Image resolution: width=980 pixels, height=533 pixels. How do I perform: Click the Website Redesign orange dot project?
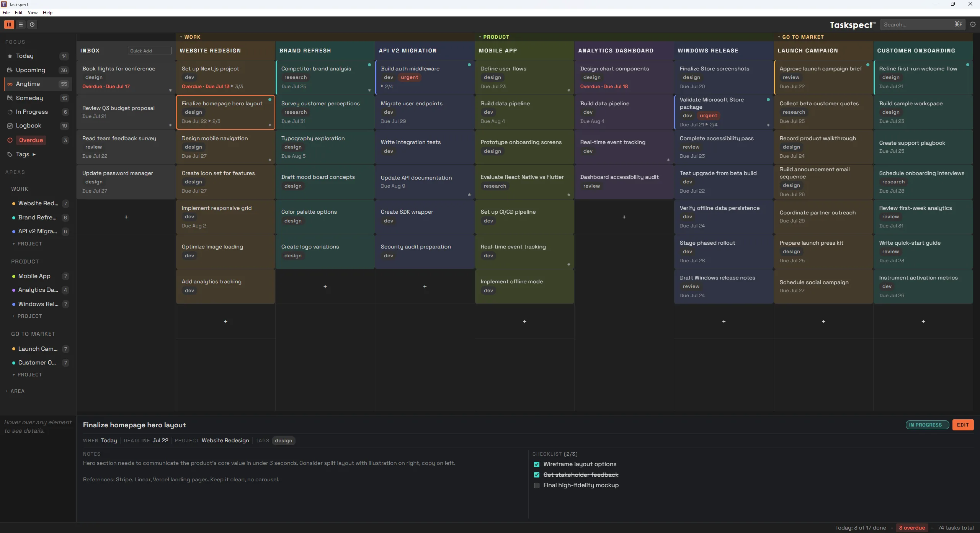click(x=40, y=203)
